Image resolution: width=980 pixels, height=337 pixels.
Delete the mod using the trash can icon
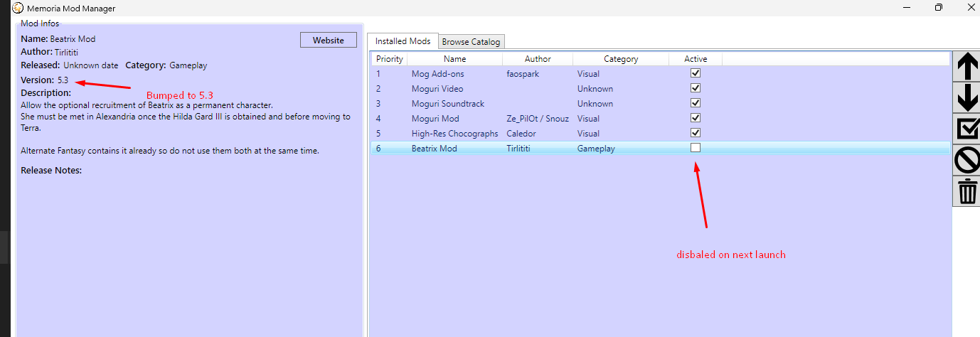click(x=967, y=191)
